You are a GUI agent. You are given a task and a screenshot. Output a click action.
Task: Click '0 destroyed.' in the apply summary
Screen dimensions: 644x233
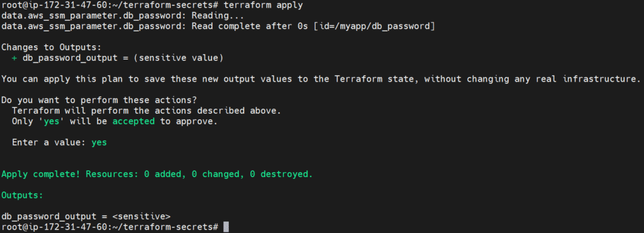click(281, 174)
